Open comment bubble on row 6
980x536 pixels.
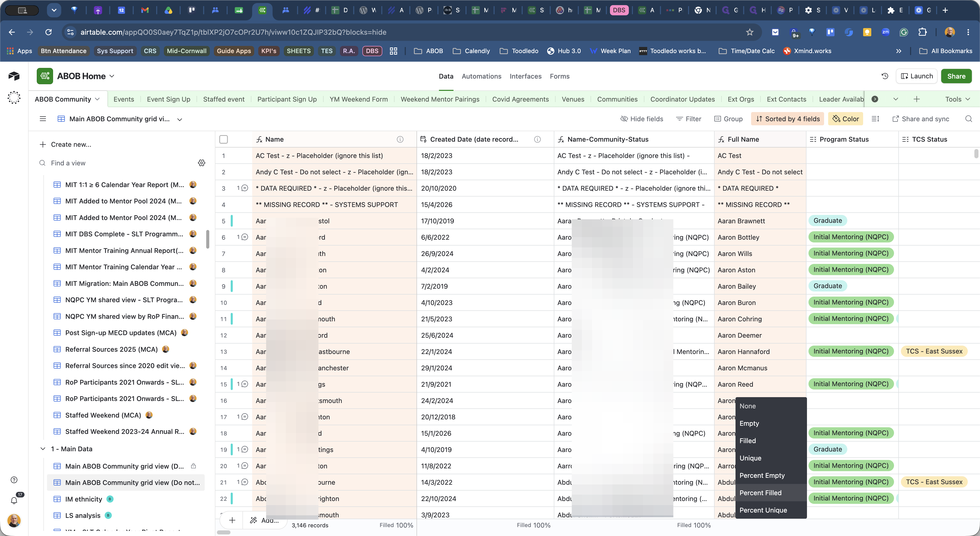coord(245,237)
